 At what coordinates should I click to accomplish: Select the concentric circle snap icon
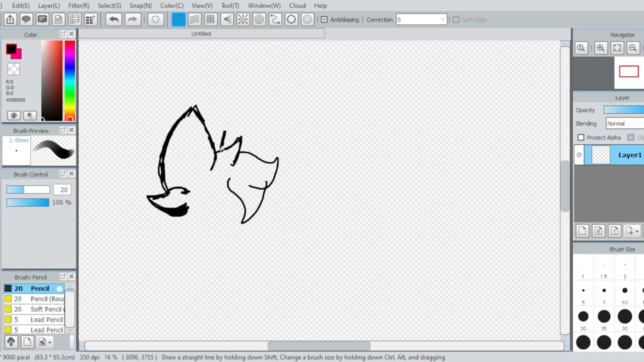click(259, 19)
